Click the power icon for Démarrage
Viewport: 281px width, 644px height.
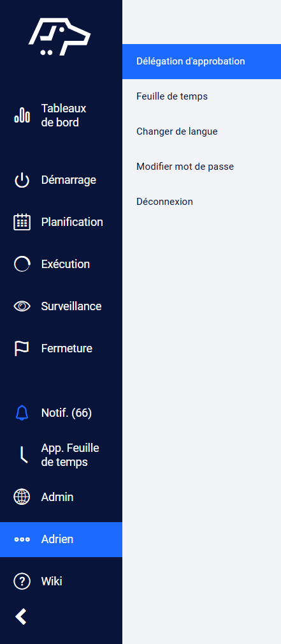[22, 180]
